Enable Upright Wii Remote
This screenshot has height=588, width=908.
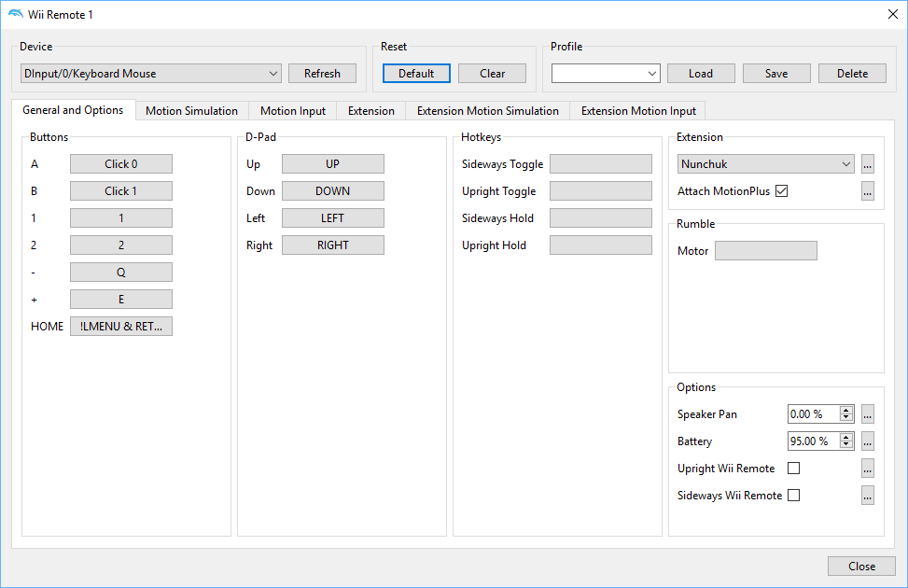point(793,468)
